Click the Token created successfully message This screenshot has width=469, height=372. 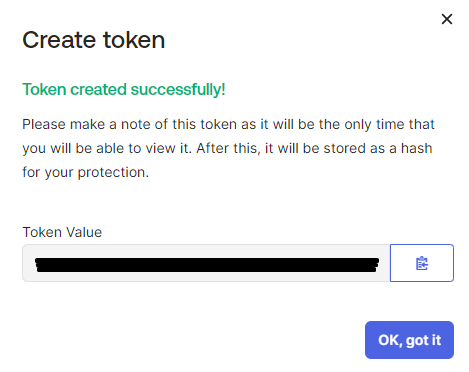124,89
